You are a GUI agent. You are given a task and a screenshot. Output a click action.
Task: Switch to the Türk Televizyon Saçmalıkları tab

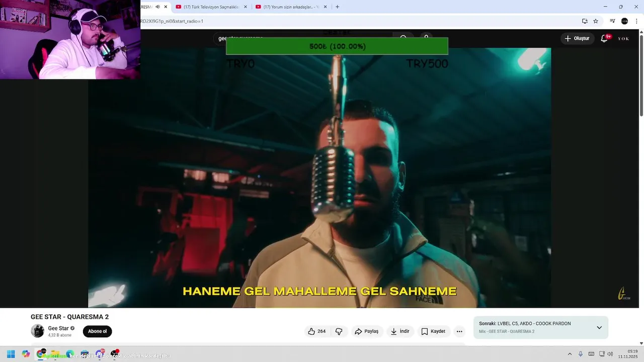point(210,7)
